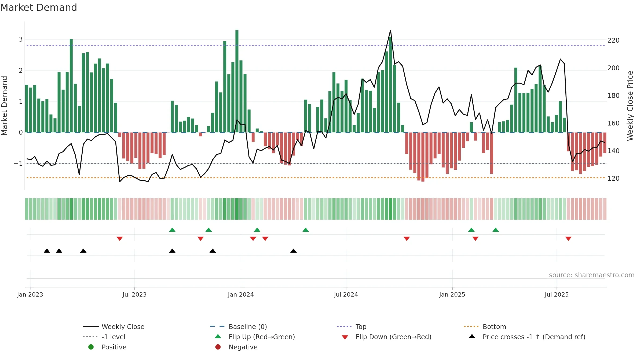Toggle the -1 level legend entry
The height and width of the screenshot is (362, 644).
(104, 337)
